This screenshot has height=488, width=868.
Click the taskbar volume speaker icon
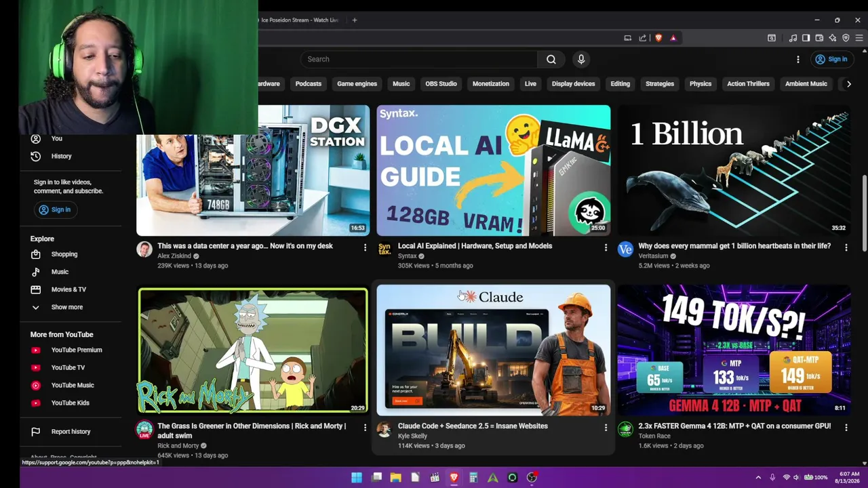[x=796, y=477]
